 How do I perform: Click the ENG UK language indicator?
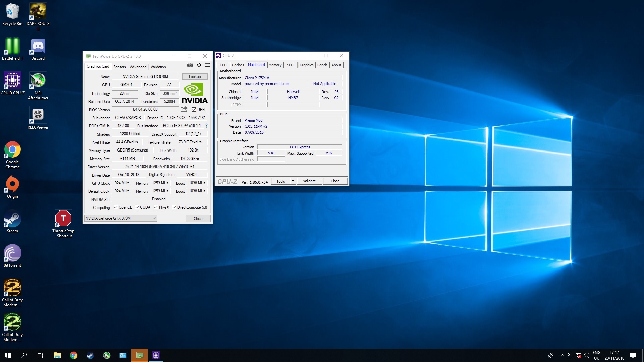click(596, 355)
